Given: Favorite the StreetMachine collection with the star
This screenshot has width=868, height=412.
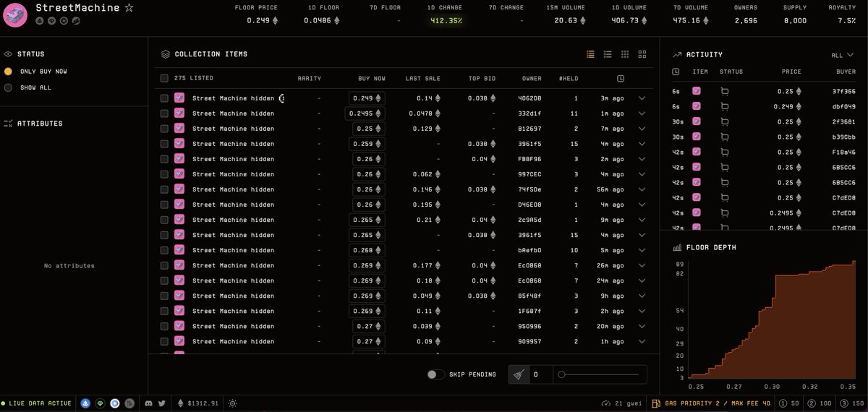Looking at the screenshot, I should point(129,8).
